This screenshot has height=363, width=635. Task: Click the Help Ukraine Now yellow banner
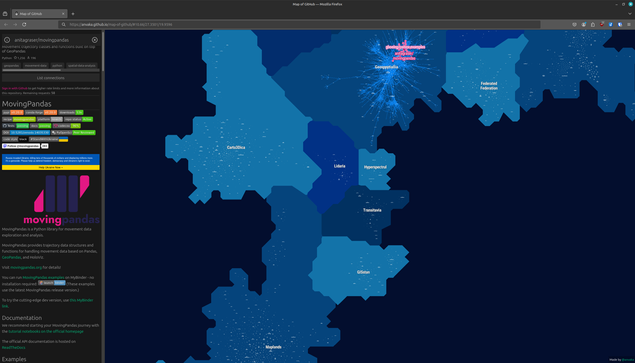(x=51, y=167)
